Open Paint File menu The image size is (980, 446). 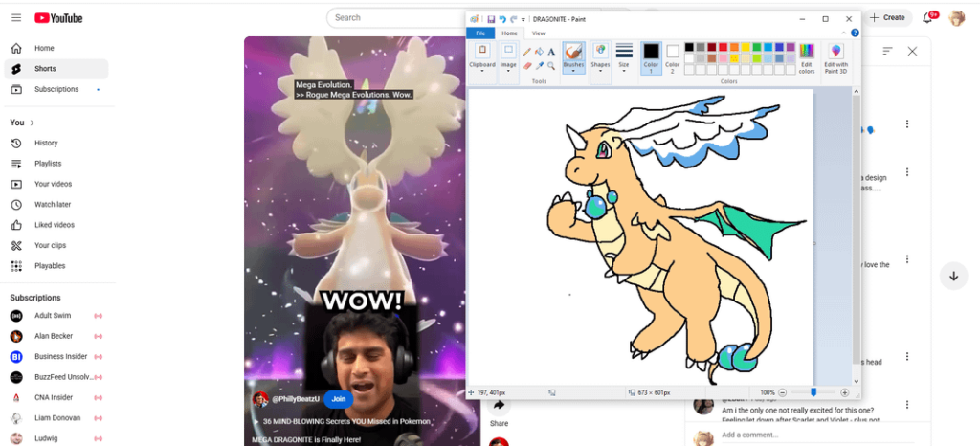480,33
